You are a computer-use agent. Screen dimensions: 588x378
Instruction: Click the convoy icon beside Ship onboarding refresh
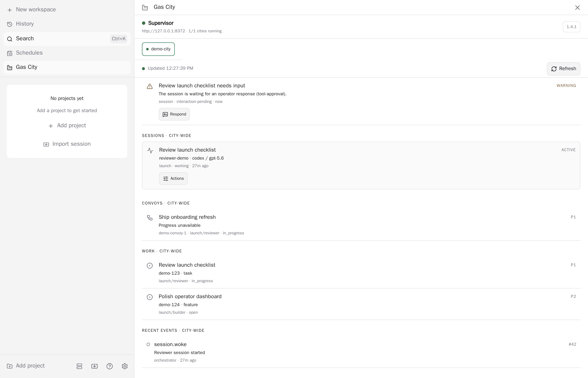pyautogui.click(x=150, y=218)
